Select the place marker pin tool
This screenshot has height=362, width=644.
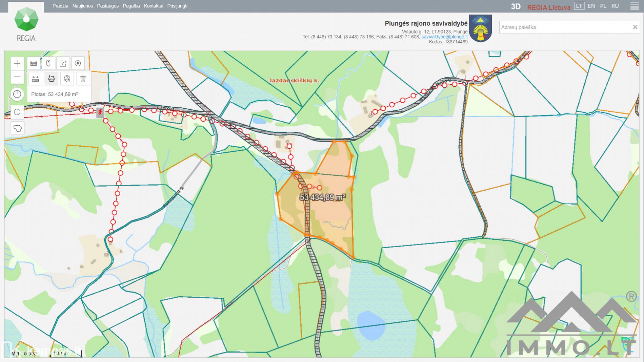[x=48, y=63]
